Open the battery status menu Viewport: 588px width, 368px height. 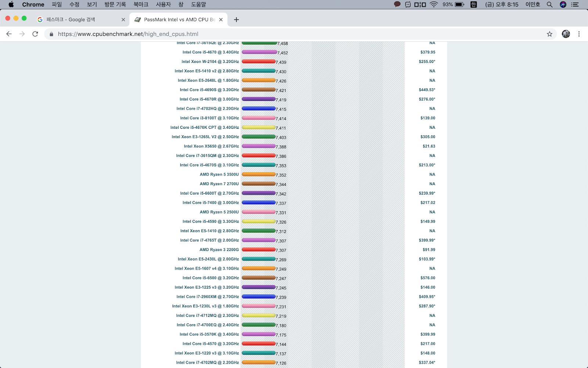[x=459, y=4]
